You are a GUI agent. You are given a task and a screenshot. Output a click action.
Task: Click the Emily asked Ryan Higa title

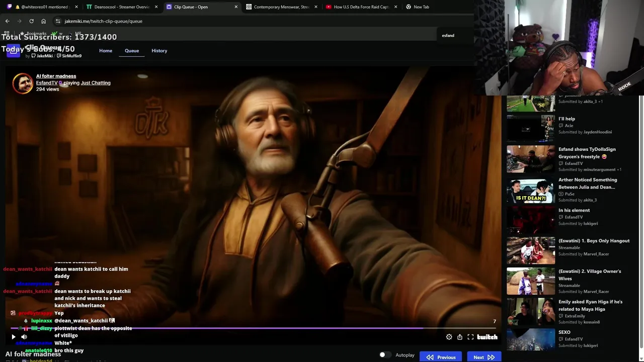590,305
